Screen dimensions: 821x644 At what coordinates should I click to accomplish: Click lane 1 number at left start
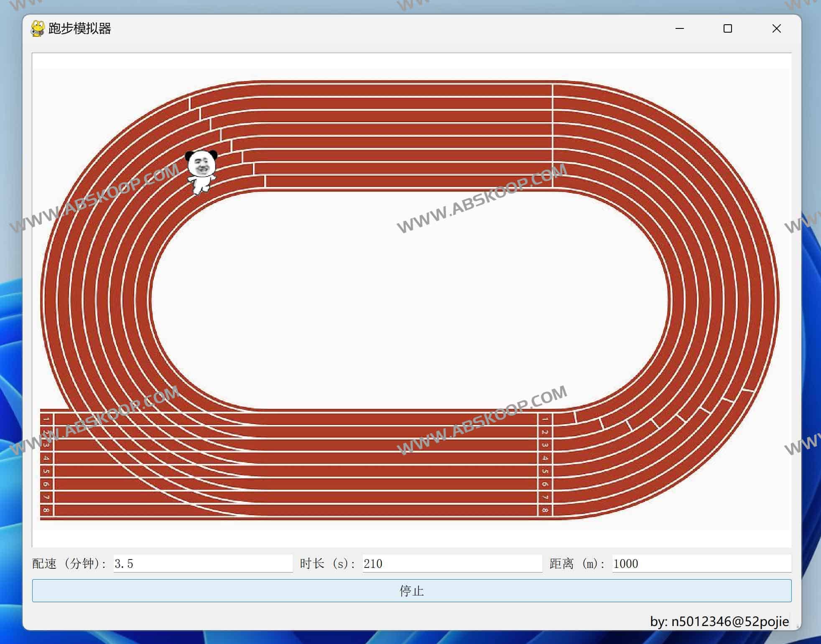pos(46,419)
